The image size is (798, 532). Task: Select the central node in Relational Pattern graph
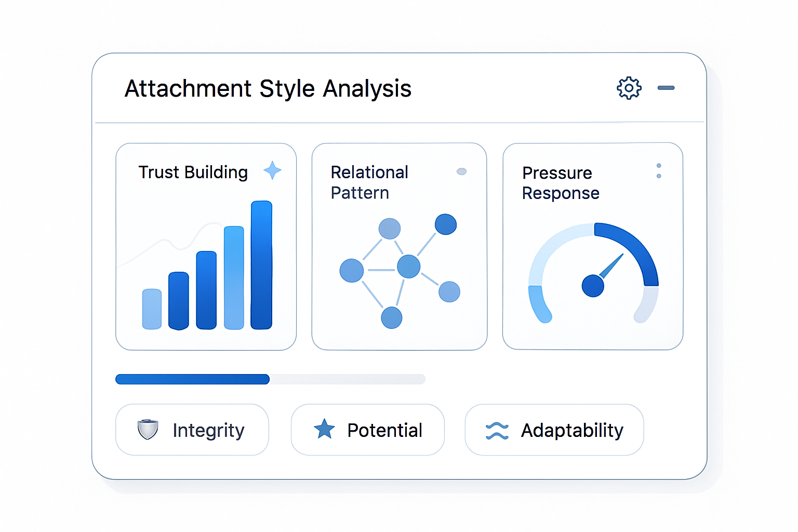[x=409, y=267]
